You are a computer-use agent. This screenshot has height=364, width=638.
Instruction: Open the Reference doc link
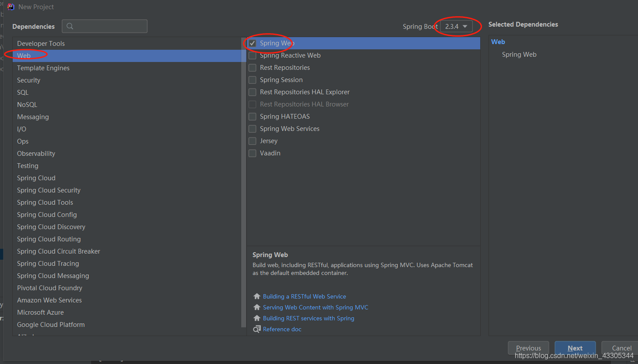pos(282,329)
